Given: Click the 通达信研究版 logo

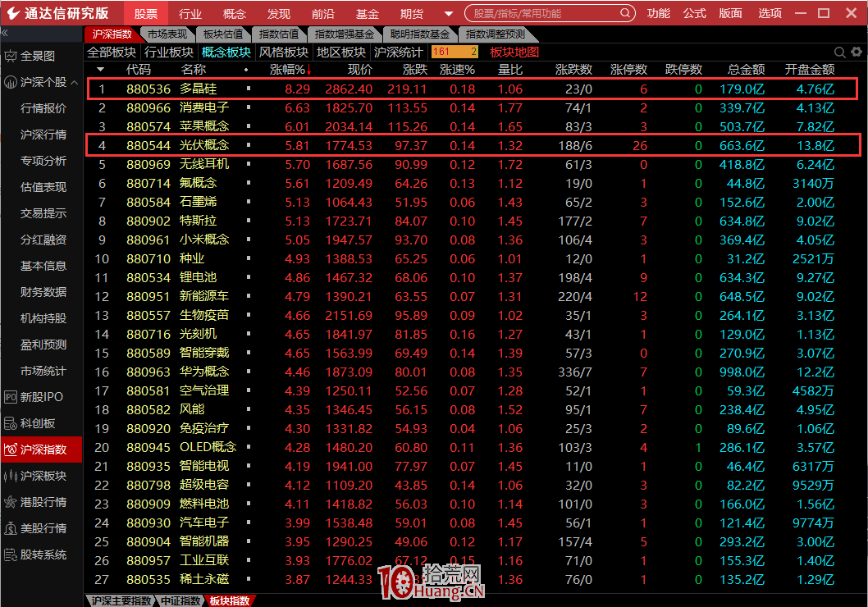Looking at the screenshot, I should pos(57,13).
